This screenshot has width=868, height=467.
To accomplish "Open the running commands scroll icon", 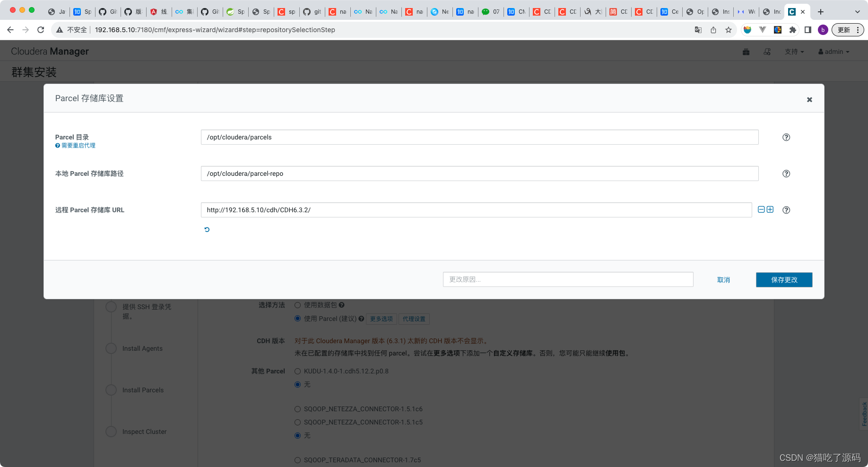I will pos(767,52).
